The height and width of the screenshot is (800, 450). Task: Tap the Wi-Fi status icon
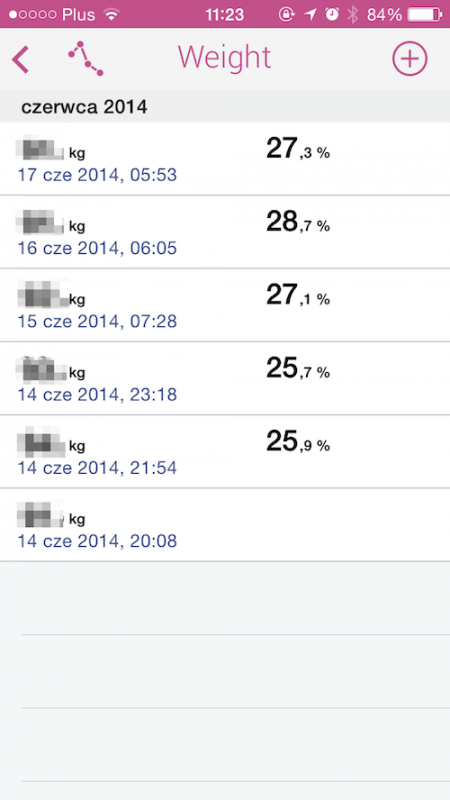tap(111, 14)
